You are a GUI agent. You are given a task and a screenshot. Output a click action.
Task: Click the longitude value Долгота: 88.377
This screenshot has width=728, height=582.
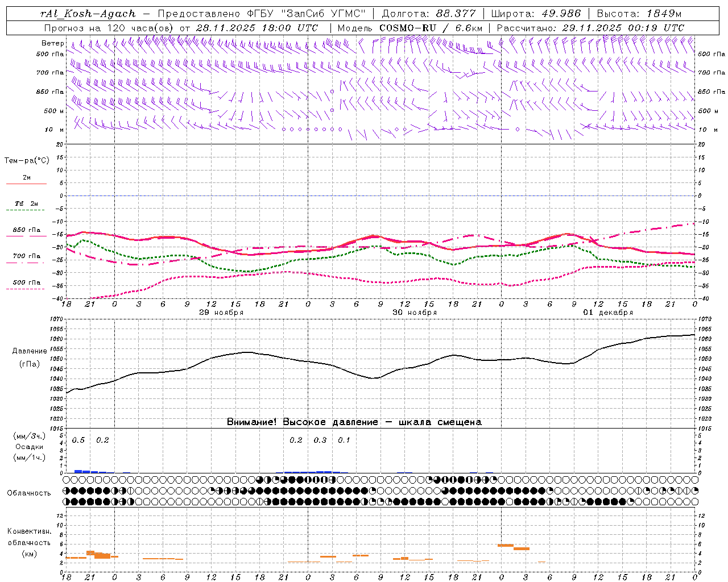point(428,14)
